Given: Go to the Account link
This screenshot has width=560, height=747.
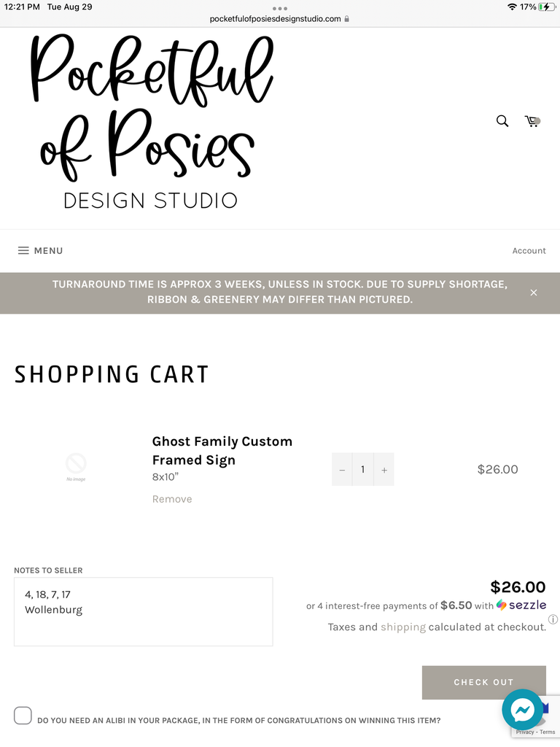Looking at the screenshot, I should click(529, 251).
